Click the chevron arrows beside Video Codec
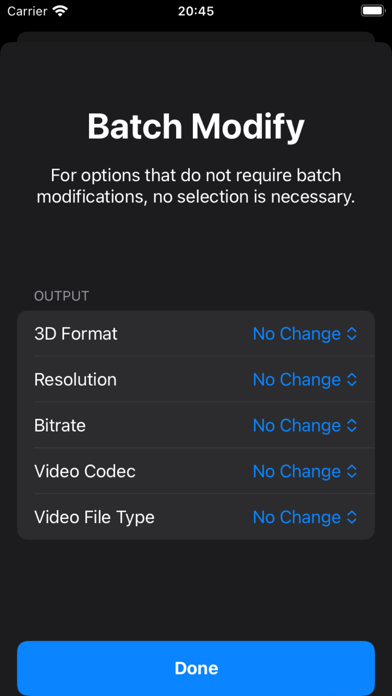 click(352, 471)
